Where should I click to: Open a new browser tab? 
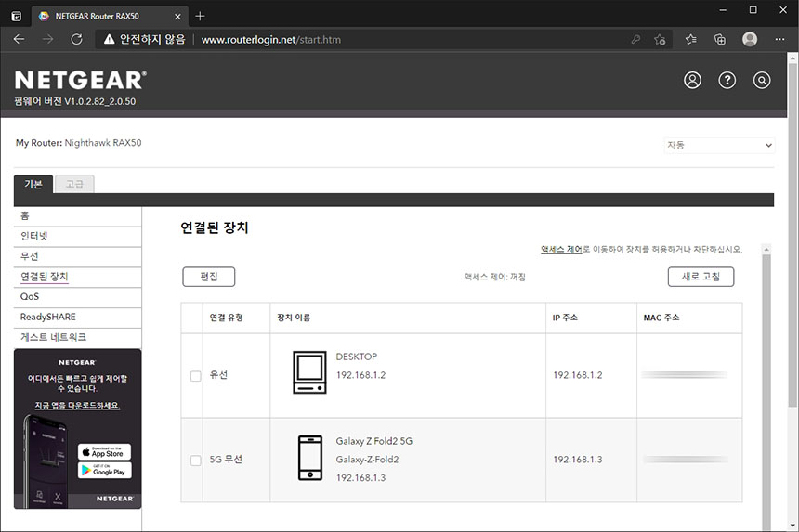point(200,17)
